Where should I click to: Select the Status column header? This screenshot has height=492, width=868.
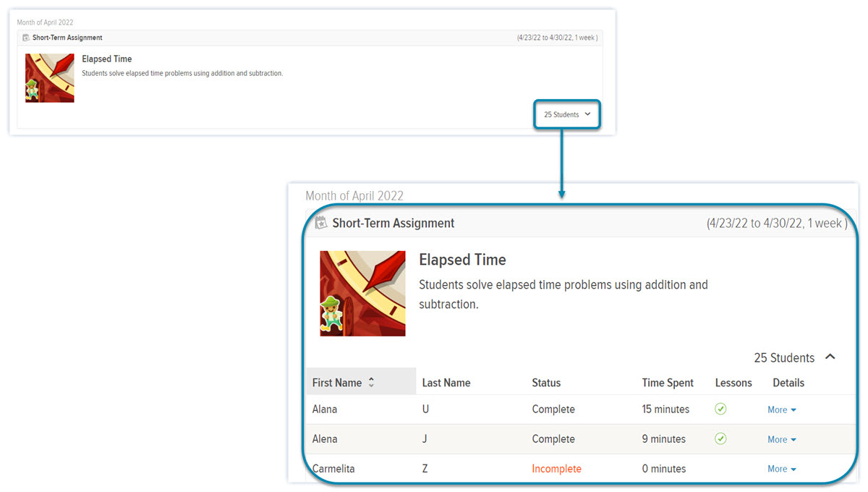pyautogui.click(x=546, y=382)
